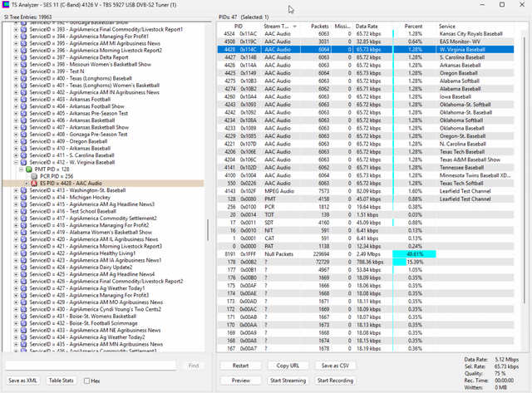Click service icon for ServiceID 409 Oregon Baseball
532x393 pixels.
coord(23,141)
